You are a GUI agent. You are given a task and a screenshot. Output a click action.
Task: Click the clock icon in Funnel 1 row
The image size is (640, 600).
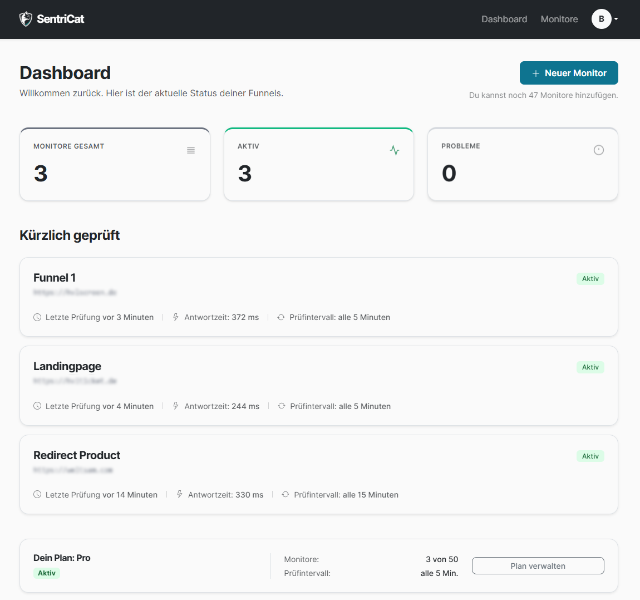pyautogui.click(x=38, y=317)
